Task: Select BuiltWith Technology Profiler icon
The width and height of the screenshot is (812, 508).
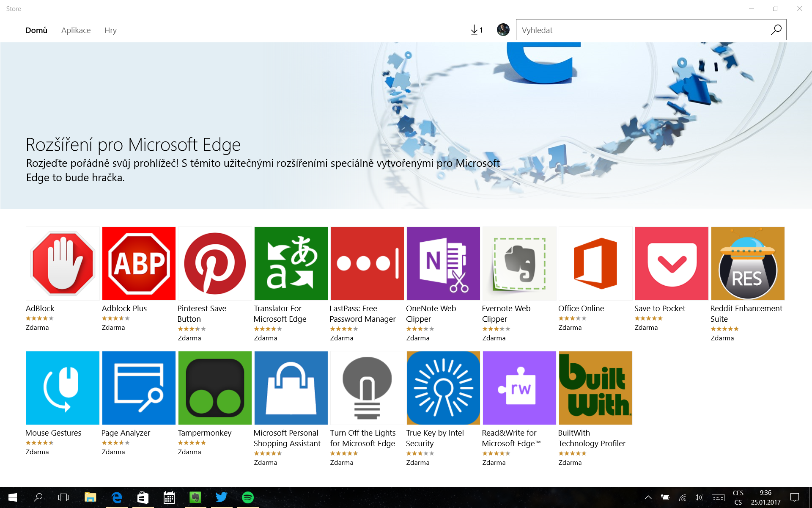Action: pos(595,388)
